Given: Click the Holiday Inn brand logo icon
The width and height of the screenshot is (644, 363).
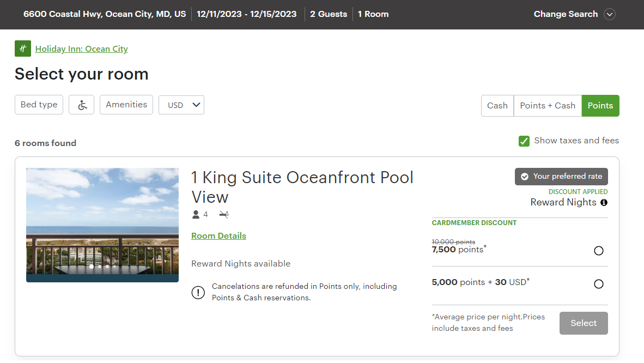Looking at the screenshot, I should tap(22, 49).
